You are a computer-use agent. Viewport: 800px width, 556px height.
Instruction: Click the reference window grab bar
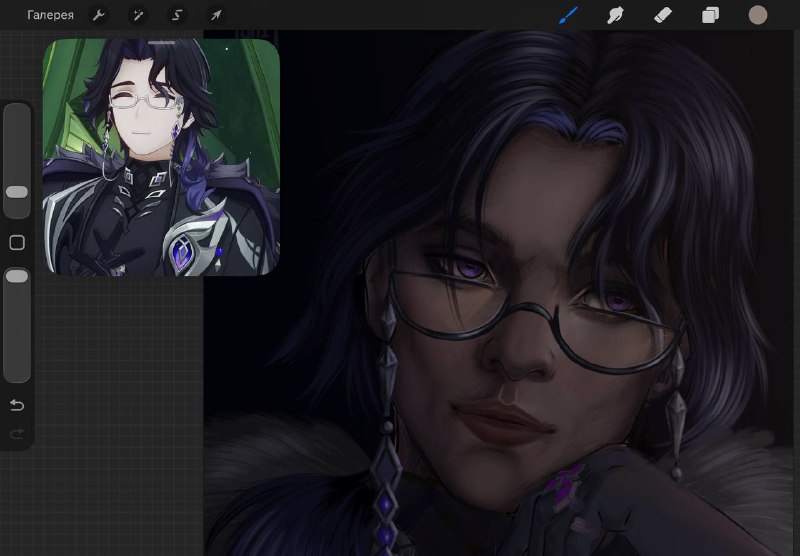click(161, 43)
